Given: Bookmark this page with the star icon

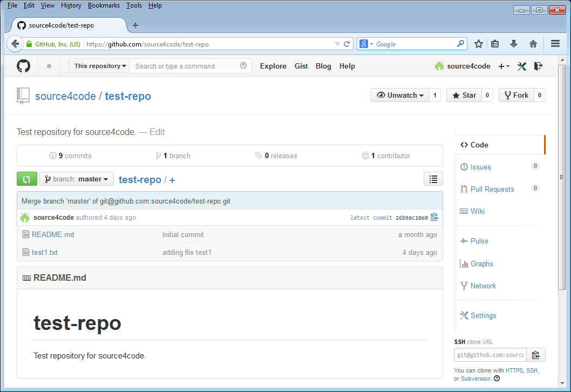Looking at the screenshot, I should pos(479,44).
